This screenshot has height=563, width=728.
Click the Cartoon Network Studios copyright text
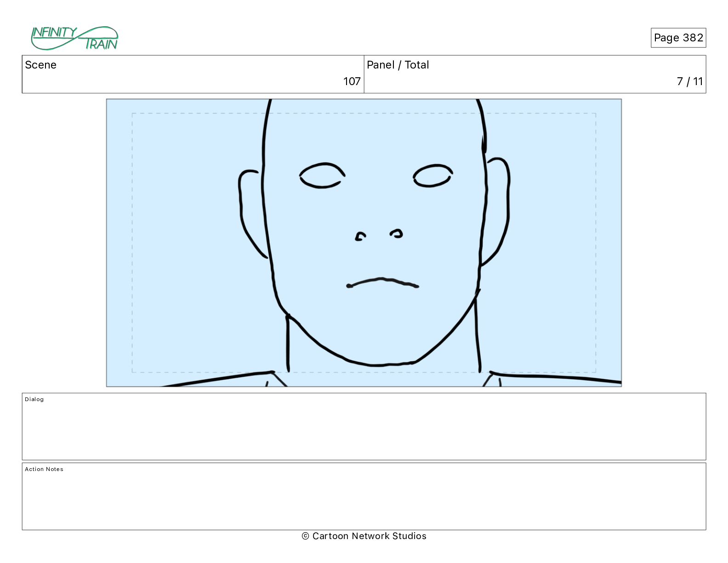(364, 536)
